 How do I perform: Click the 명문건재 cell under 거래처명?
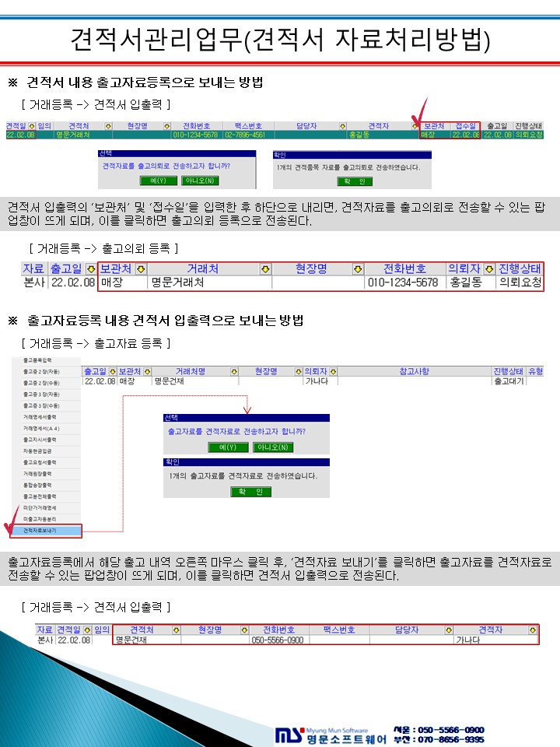click(194, 381)
